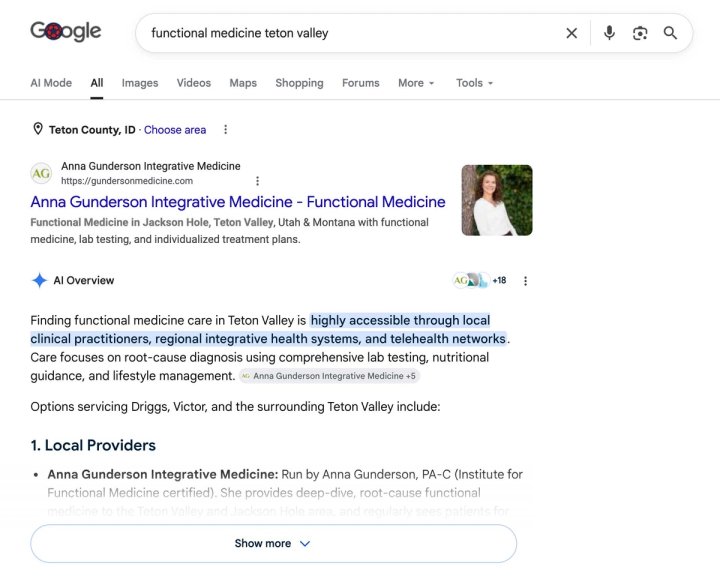Click the gundersonmedicine.com URL

click(127, 181)
